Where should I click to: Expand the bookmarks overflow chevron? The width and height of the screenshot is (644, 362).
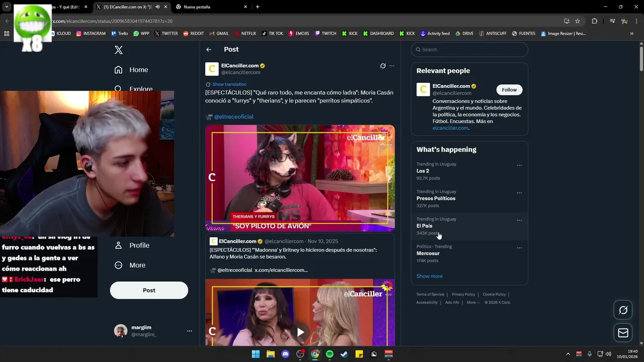coord(632,34)
